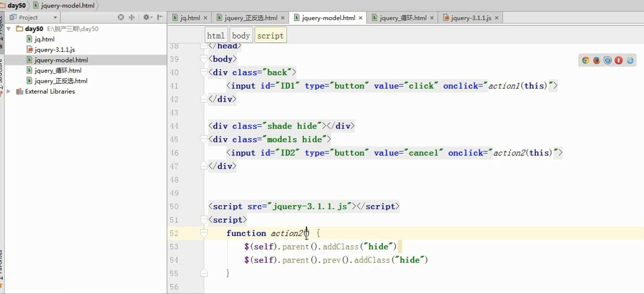Image resolution: width=644 pixels, height=294 pixels.
Task: Fold div class back at line 40
Action: [204, 72]
